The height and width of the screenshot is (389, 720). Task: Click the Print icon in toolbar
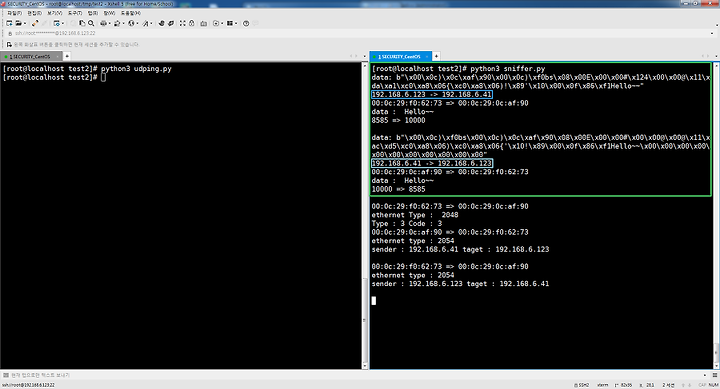click(103, 23)
